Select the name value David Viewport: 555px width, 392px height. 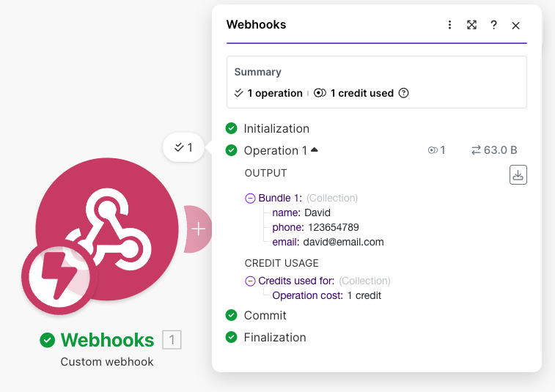tap(317, 212)
